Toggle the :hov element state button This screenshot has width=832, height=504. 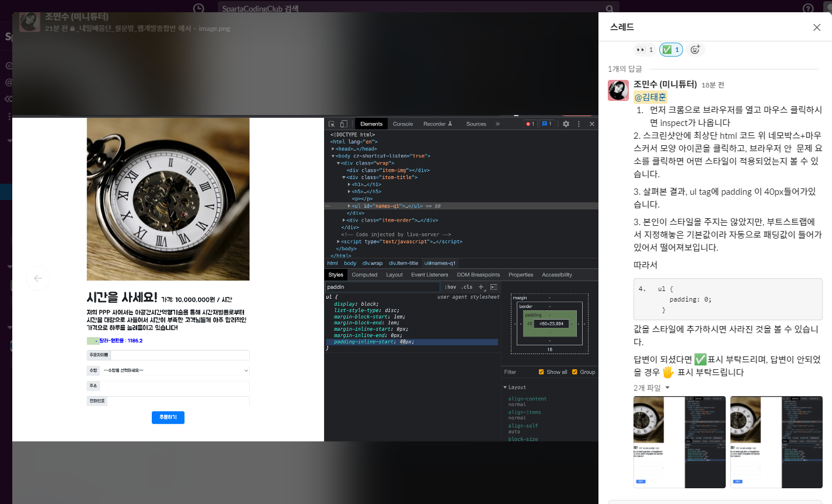[450, 287]
